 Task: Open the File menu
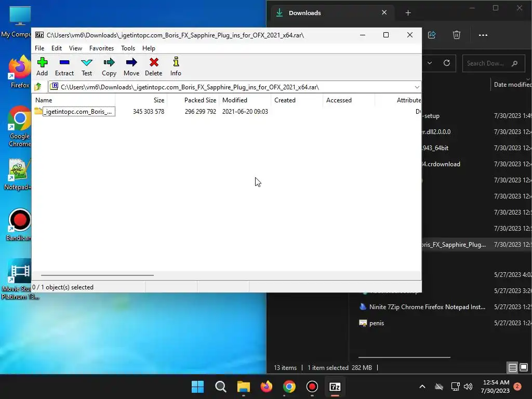click(x=39, y=48)
